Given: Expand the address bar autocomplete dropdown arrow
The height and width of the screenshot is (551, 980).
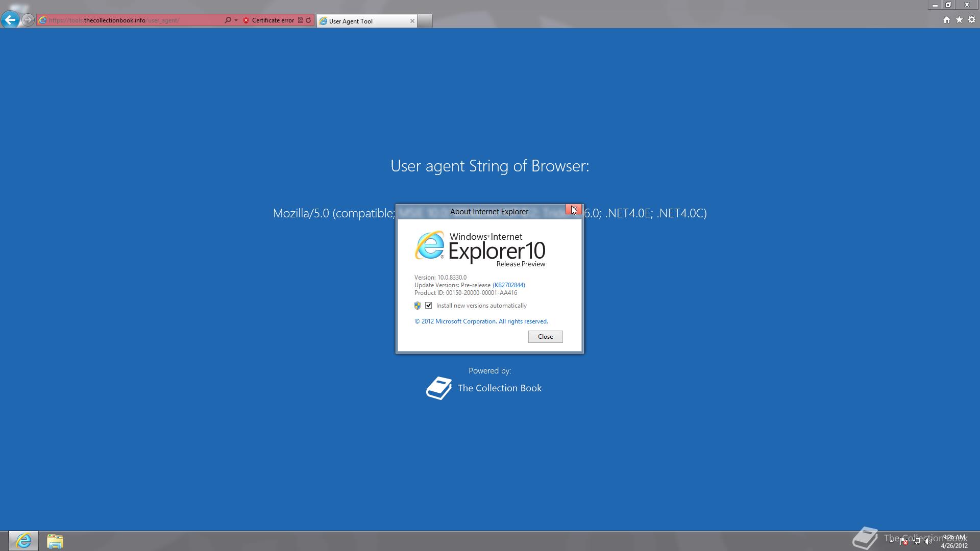Looking at the screenshot, I should [236, 20].
